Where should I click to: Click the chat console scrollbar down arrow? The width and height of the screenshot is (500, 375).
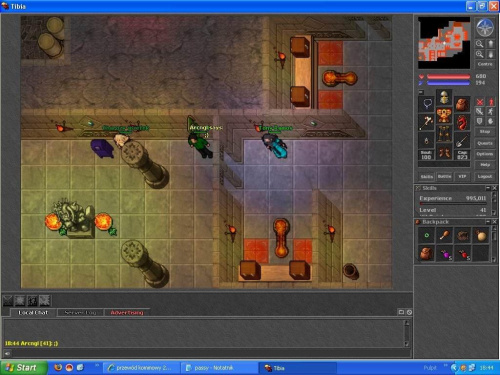[x=407, y=344]
